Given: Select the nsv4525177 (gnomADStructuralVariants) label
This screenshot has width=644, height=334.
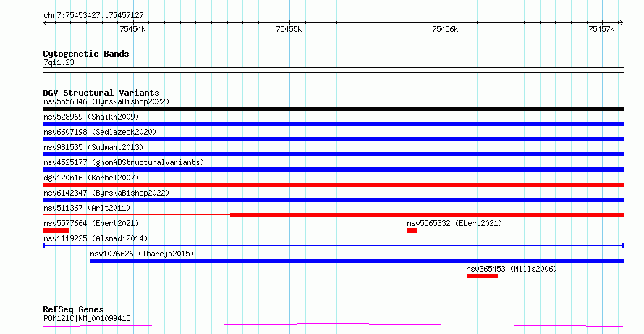Looking at the screenshot, I should 124,162.
